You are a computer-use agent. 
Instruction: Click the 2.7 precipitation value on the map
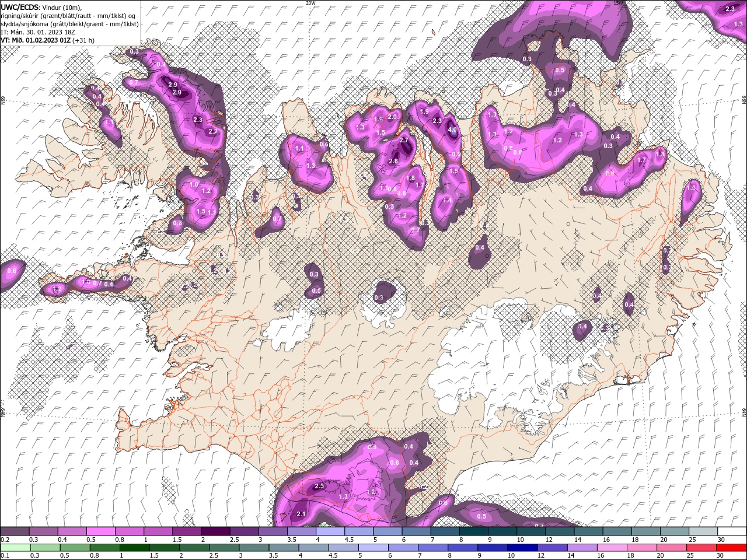[404, 141]
